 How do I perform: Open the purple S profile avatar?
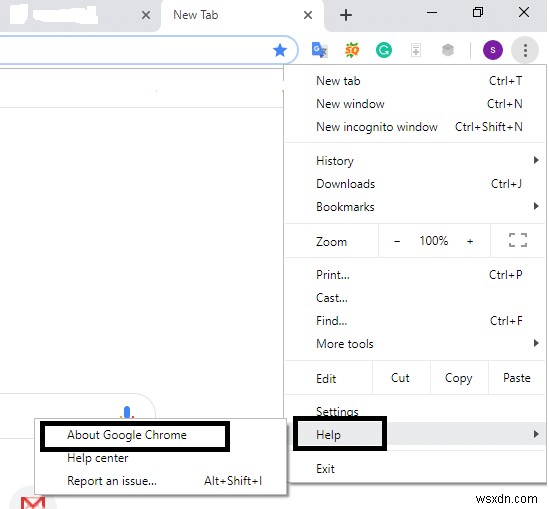[493, 50]
